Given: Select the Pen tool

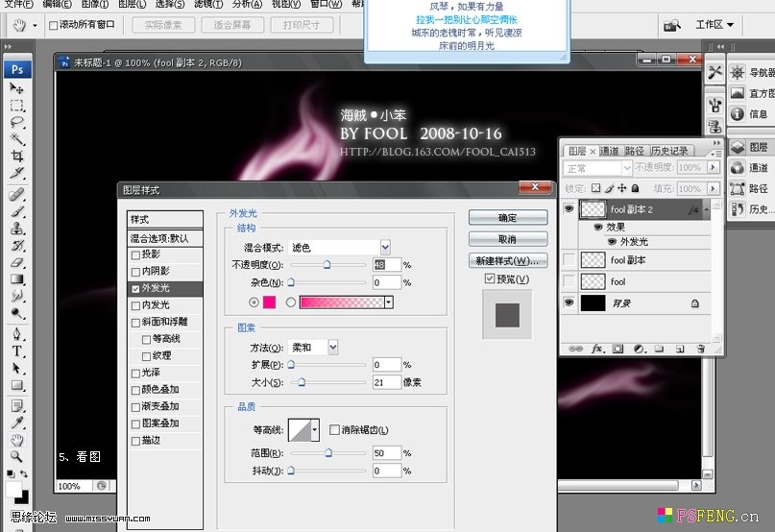Looking at the screenshot, I should tap(16, 334).
